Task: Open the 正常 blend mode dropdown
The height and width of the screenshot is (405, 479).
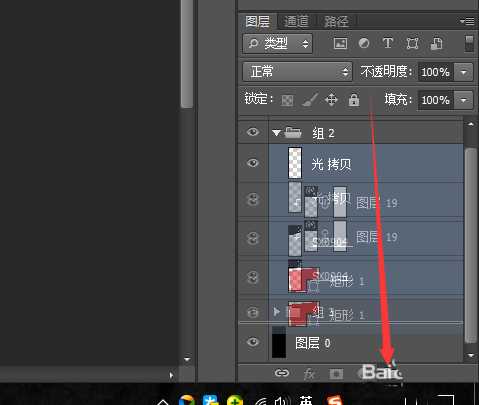Action: click(297, 72)
